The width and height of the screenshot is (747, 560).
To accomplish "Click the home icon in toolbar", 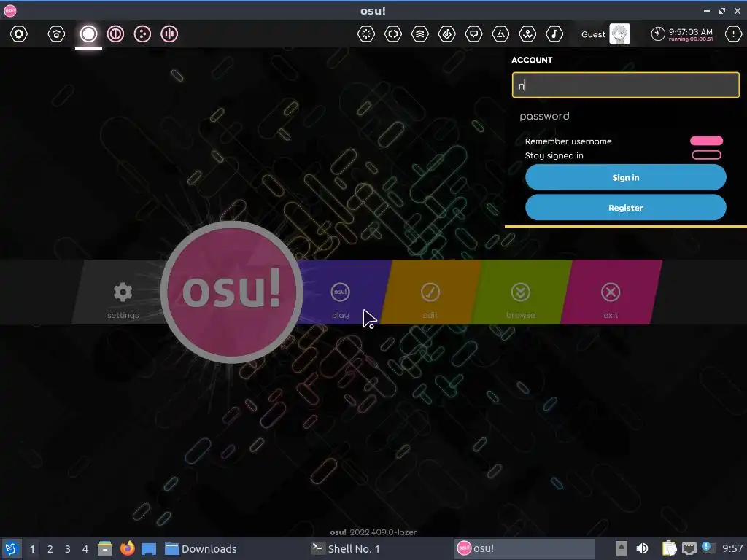I will point(56,34).
